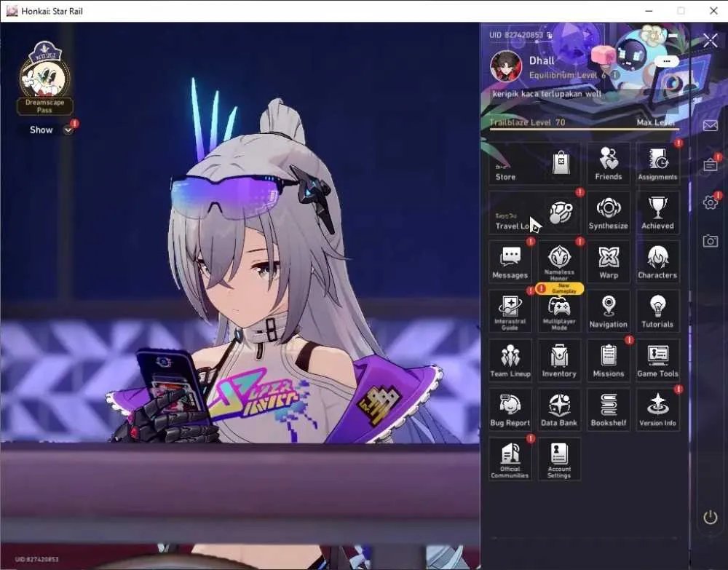
Task: Copy the UID with the copy icon
Action: (x=550, y=35)
